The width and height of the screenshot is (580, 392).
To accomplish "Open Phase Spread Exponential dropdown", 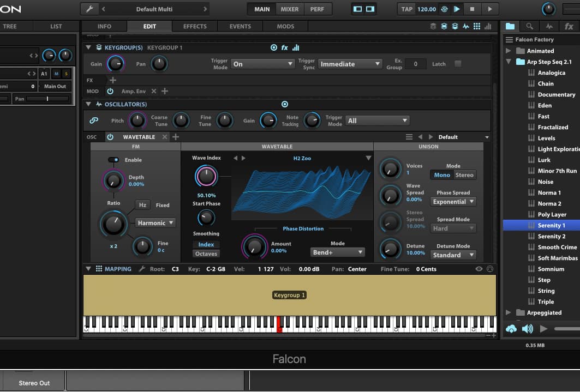I will click(x=453, y=202).
